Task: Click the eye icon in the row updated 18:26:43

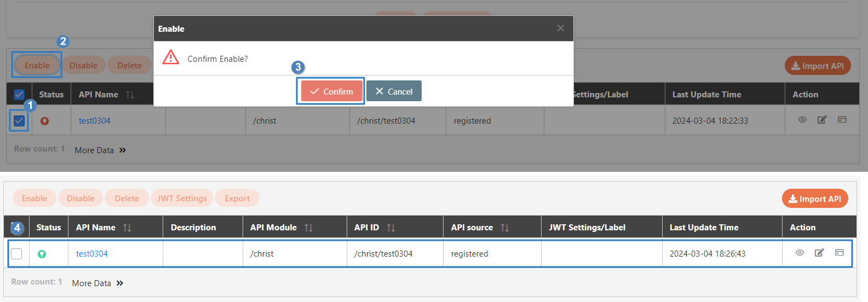Action: point(800,253)
